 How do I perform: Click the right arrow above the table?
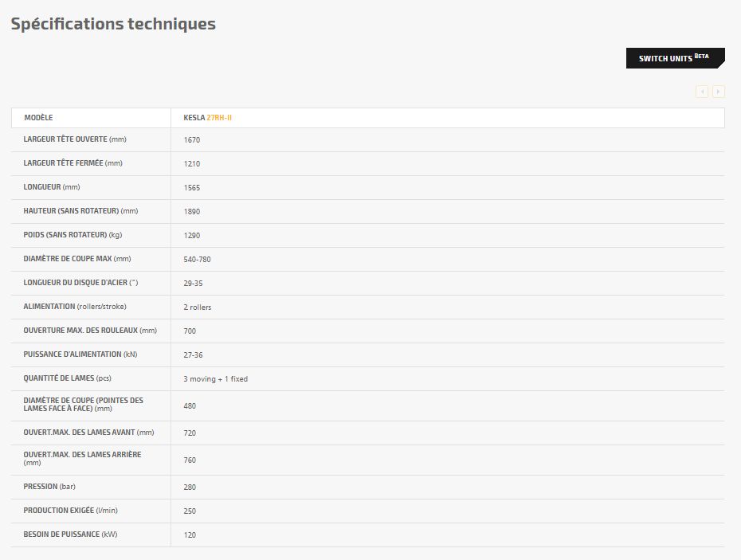click(719, 92)
